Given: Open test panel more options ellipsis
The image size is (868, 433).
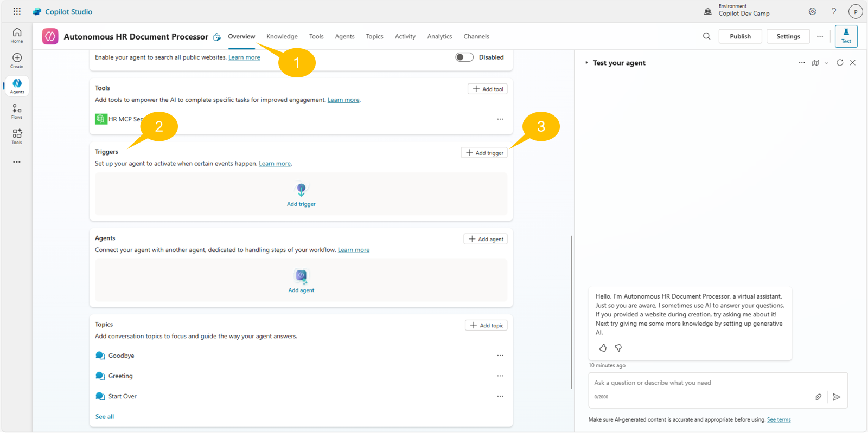Looking at the screenshot, I should pyautogui.click(x=802, y=63).
